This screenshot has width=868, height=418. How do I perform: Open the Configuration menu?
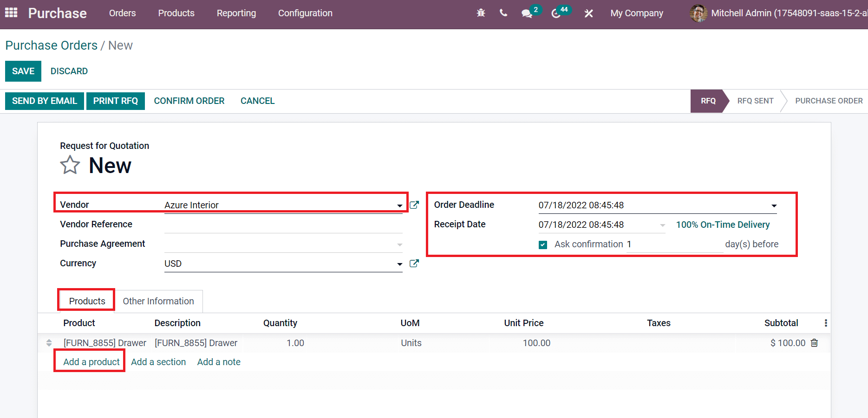point(305,13)
